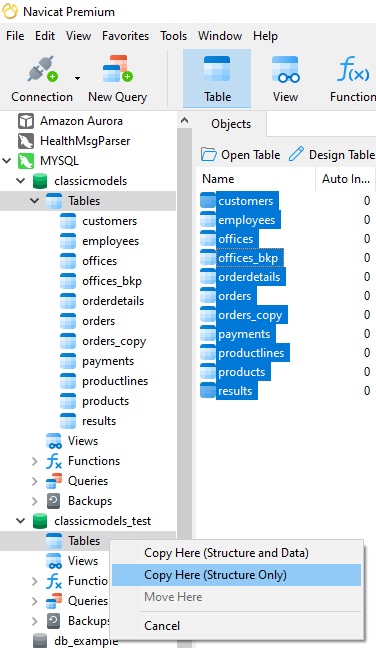The image size is (376, 648).
Task: Select the HealthMsgParser connection icon
Action: tap(26, 141)
